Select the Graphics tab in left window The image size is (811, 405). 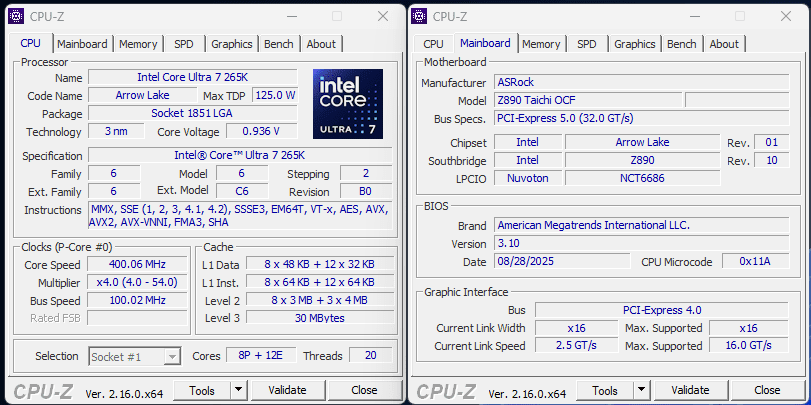[x=231, y=44]
